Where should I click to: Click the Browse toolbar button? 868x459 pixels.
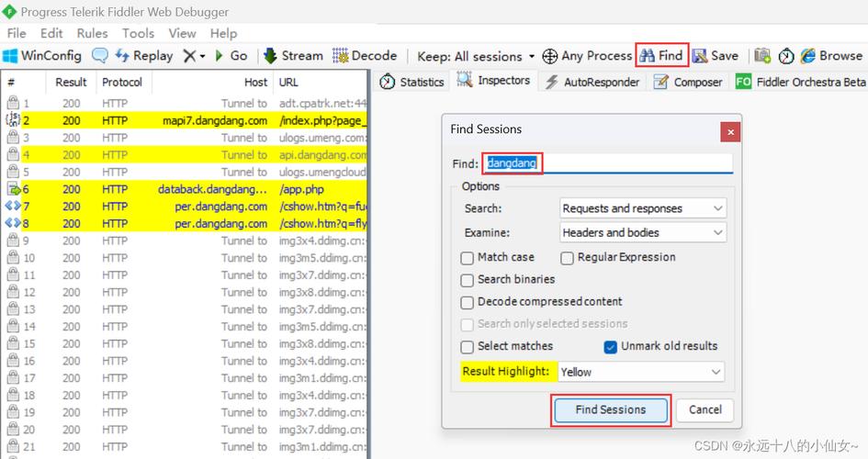[831, 56]
